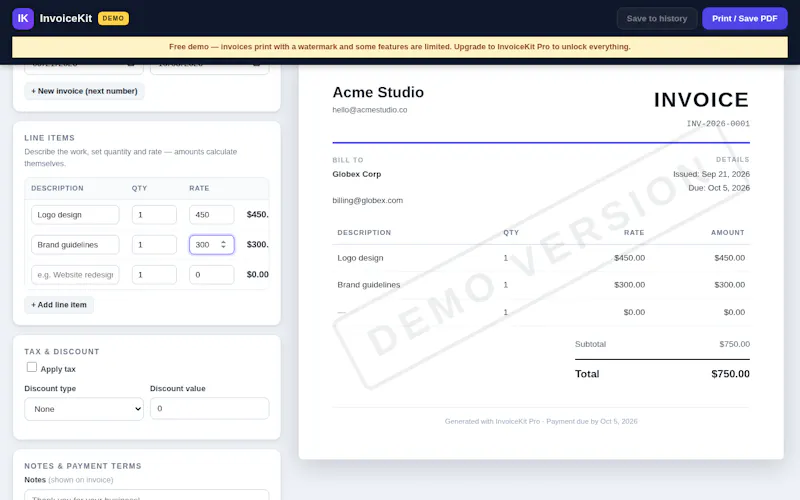This screenshot has width=800, height=500.
Task: Click Print / Save PDF button
Action: tap(744, 18)
